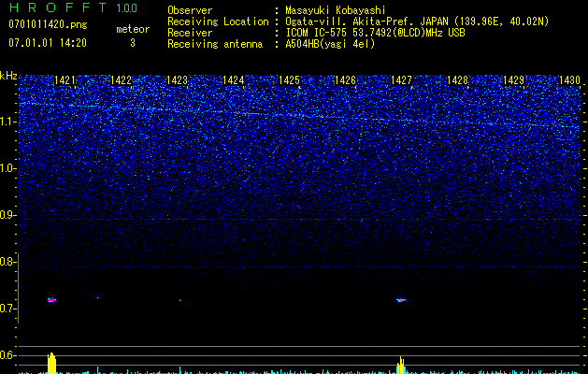Click the kHz axis unit label
This screenshot has width=588, height=374.
pos(8,77)
